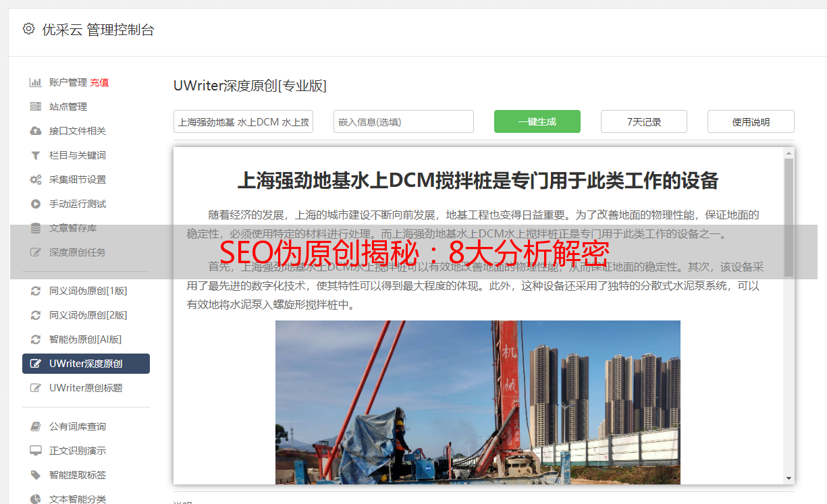Open 账户管理 in the sidebar

tap(68, 82)
